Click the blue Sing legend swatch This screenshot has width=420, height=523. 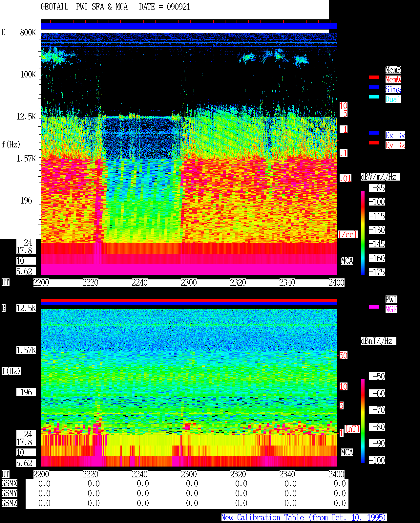coord(374,87)
